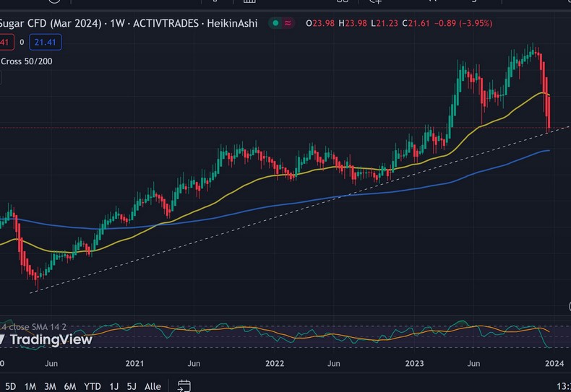Click the HeikinAshi chart type text
Screen dimensions: 571x392
coord(232,23)
